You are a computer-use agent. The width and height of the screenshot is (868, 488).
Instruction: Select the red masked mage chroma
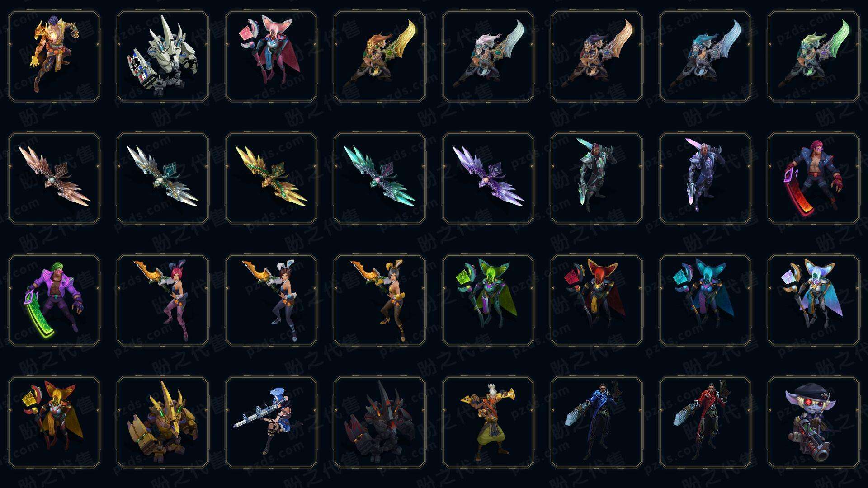click(597, 300)
